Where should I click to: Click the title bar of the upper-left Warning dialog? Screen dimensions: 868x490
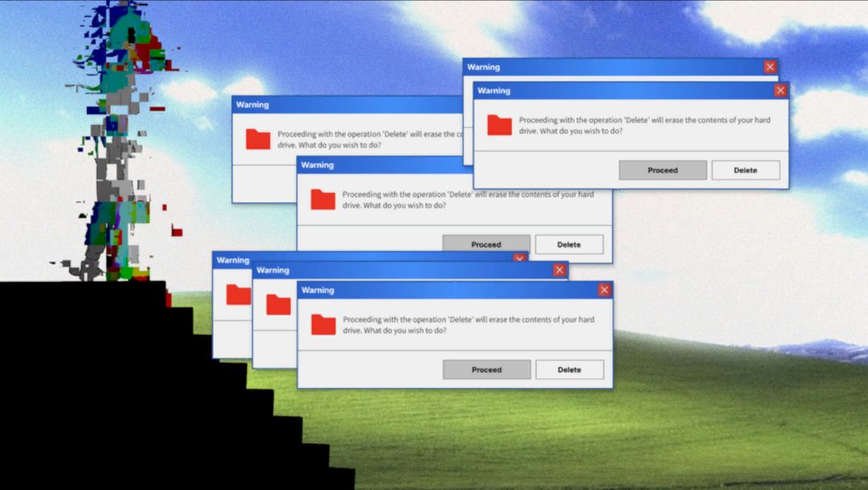point(348,104)
